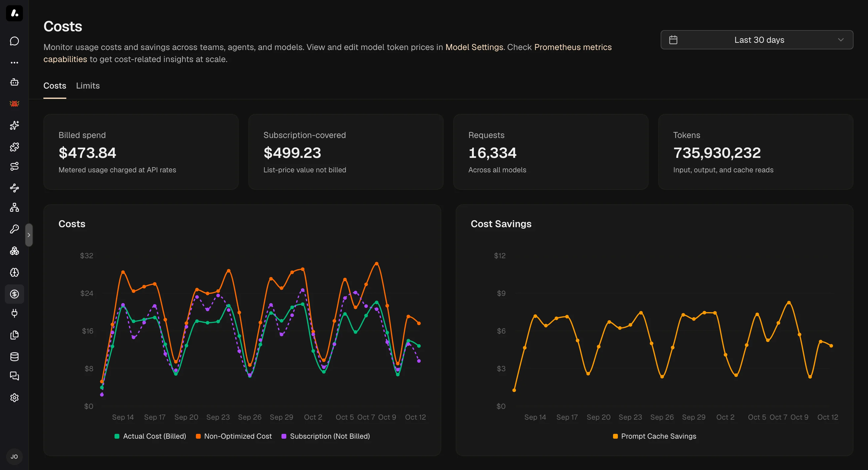Open the Last 30 days date range dropdown
The height and width of the screenshot is (470, 868).
pos(757,40)
